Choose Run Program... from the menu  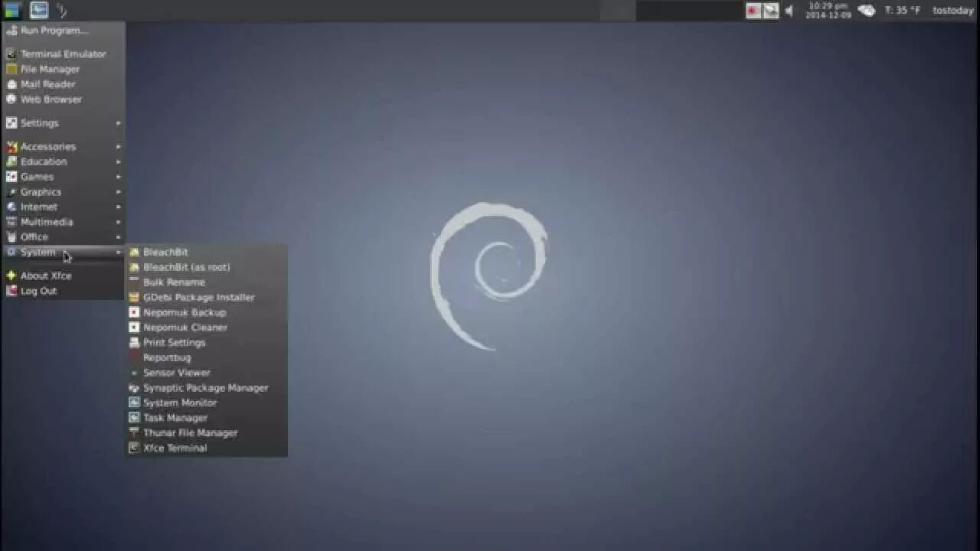[64, 31]
